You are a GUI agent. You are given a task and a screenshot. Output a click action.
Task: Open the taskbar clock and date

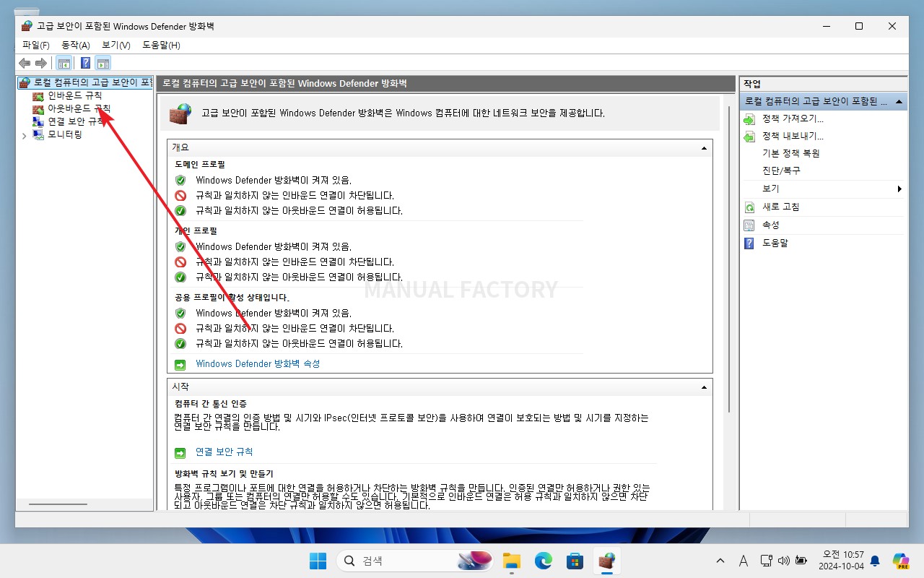[842, 560]
